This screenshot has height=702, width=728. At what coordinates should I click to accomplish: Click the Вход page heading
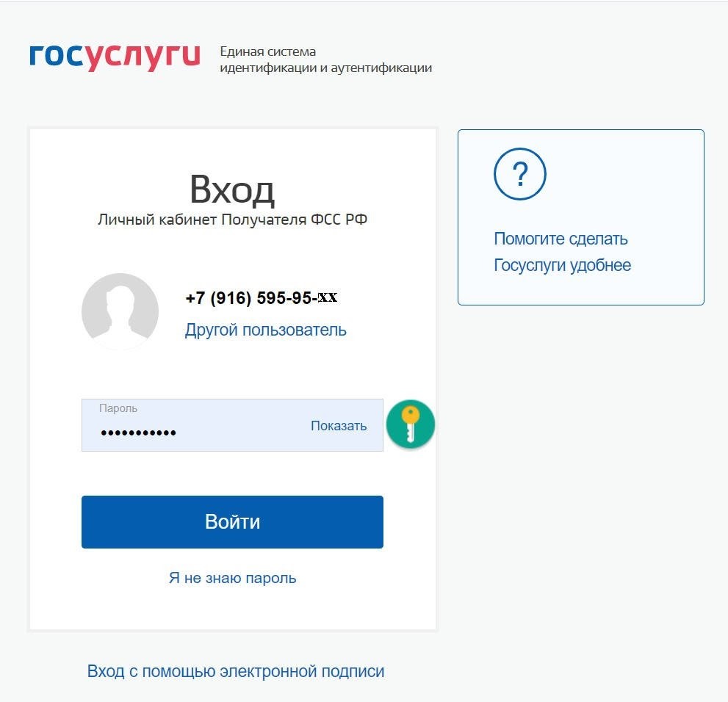(232, 190)
